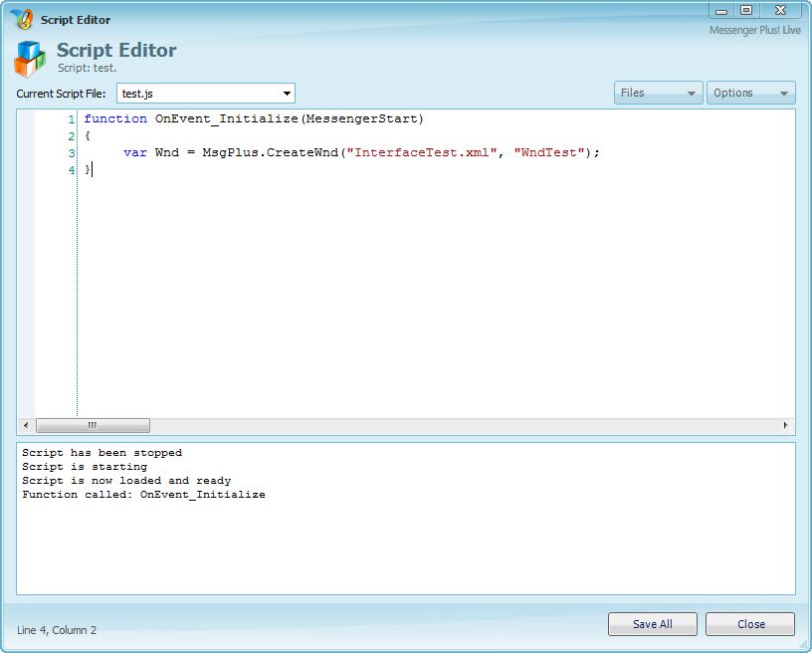Image resolution: width=812 pixels, height=653 pixels.
Task: Click the resize grip in the window corner
Action: point(803,644)
